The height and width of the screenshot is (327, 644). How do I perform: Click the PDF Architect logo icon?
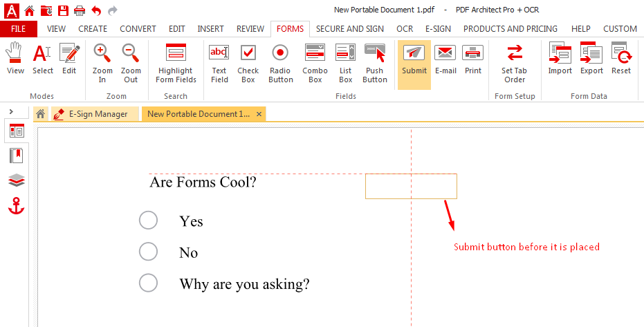click(x=12, y=10)
